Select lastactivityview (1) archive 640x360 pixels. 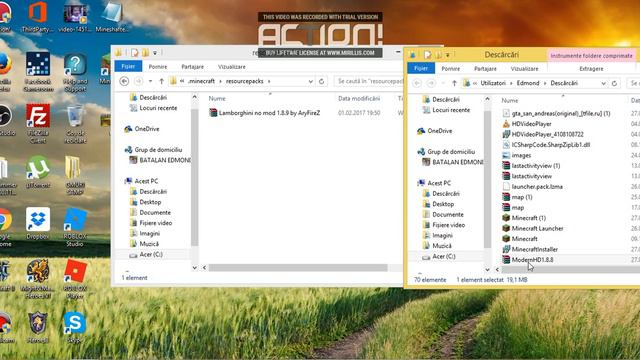(x=531, y=166)
